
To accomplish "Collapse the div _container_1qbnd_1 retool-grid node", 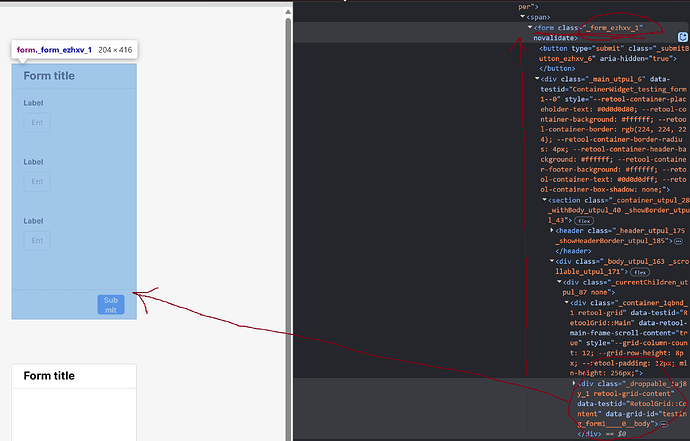I will pyautogui.click(x=566, y=302).
